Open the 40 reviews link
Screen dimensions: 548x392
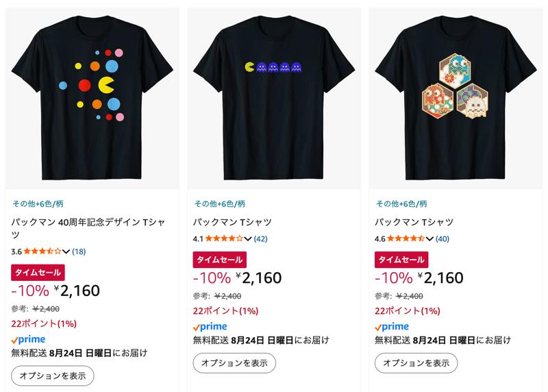click(442, 239)
